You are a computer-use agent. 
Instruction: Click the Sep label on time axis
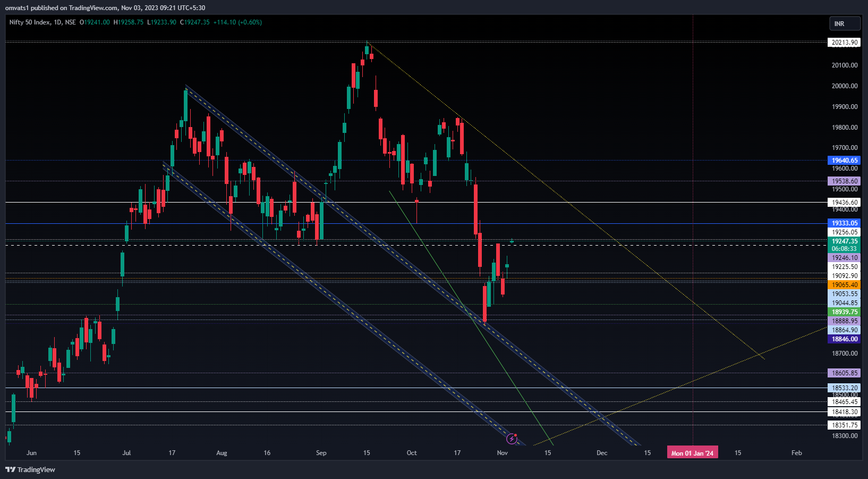click(x=321, y=453)
